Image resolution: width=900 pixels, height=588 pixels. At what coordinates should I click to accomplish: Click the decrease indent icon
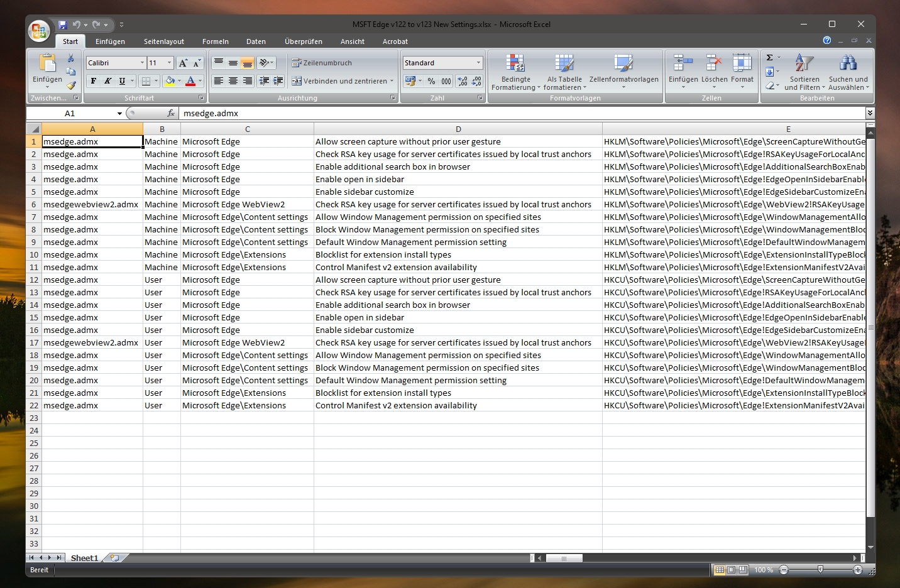(264, 81)
